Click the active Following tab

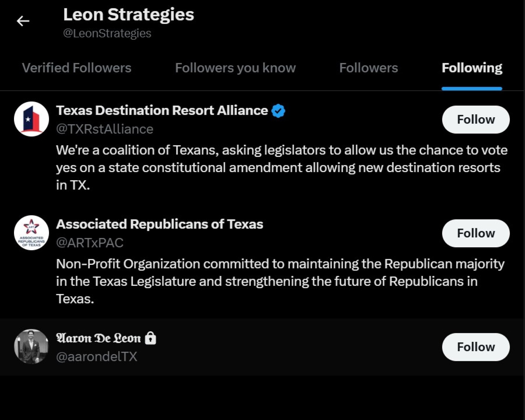[472, 68]
